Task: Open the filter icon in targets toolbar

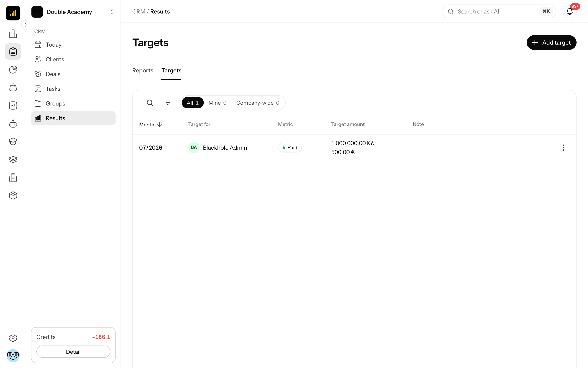Action: coord(168,103)
